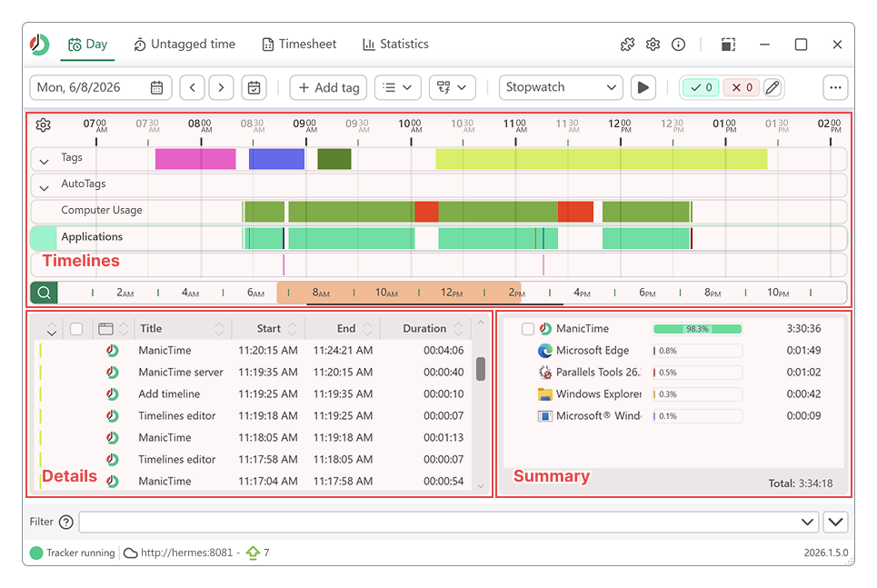This screenshot has width=877, height=588.
Task: Click the timeline magnifier search icon
Action: coord(45,293)
